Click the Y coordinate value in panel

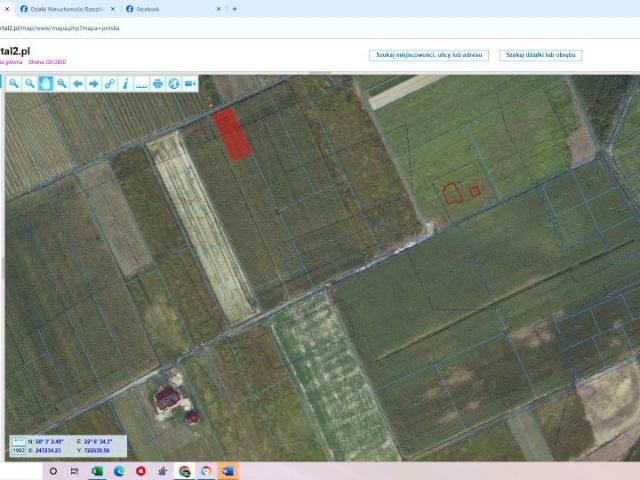point(96,451)
